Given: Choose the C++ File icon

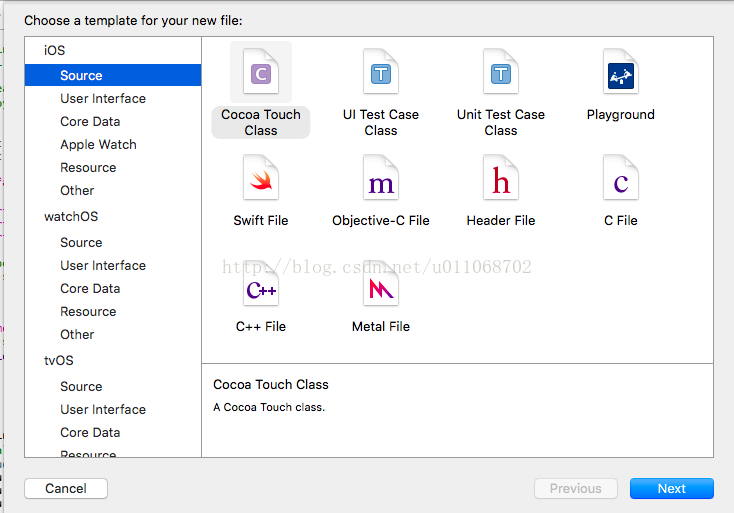Looking at the screenshot, I should pos(261,284).
